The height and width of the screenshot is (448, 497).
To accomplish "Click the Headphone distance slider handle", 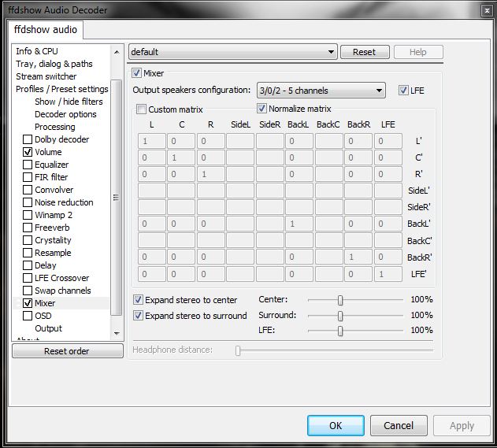I will (x=238, y=350).
